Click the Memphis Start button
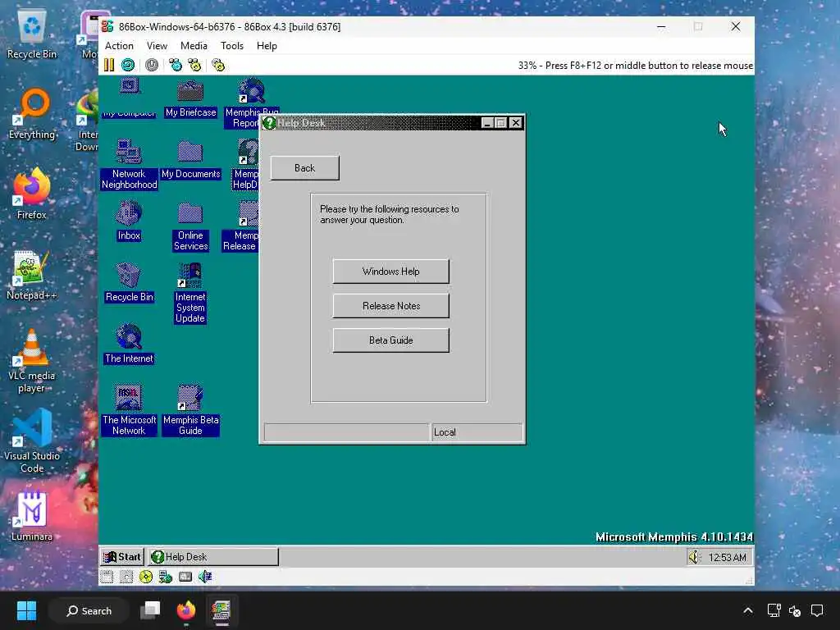Screen dimensions: 840x630 coord(122,557)
